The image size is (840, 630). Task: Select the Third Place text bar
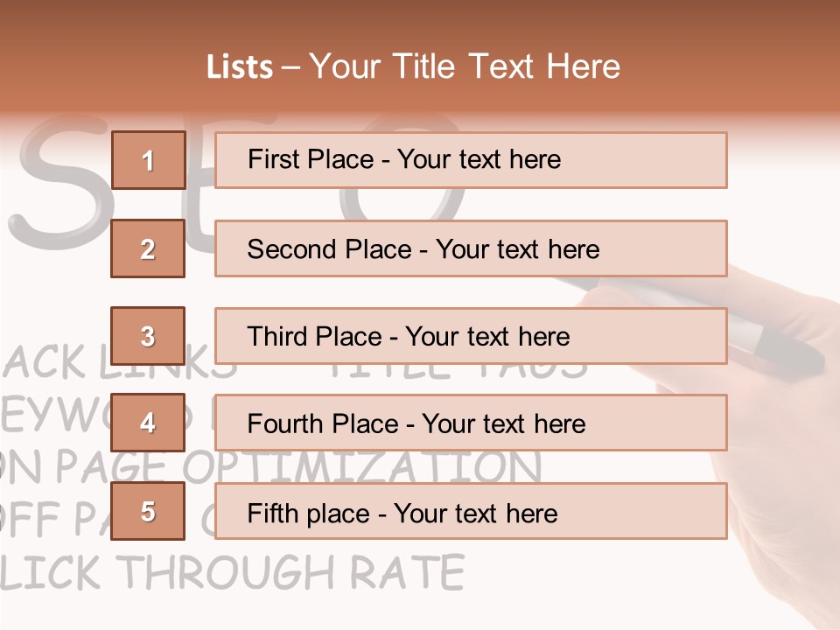pos(471,336)
